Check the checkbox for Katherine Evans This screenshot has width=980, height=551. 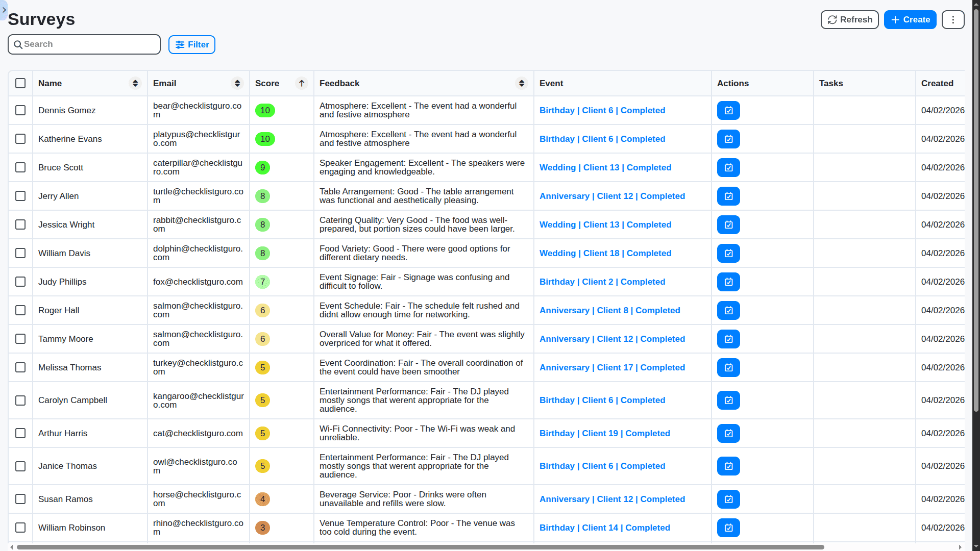pos(20,139)
